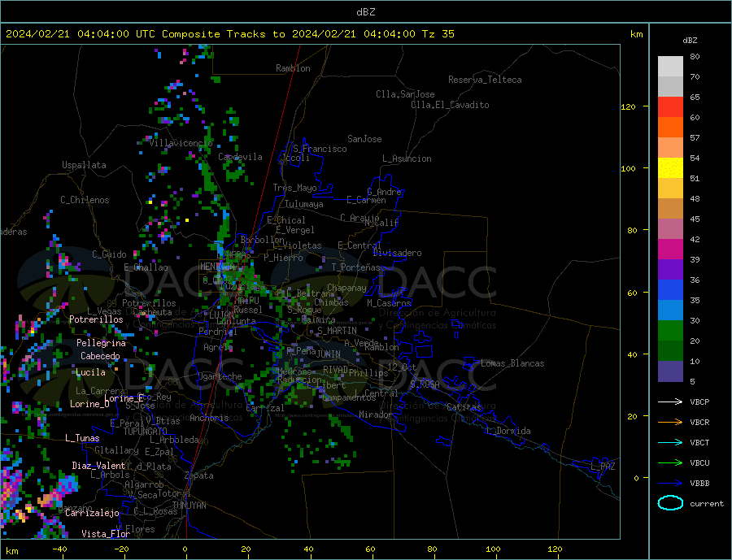Click the TUPUNGATO map label
This screenshot has width=732, height=560.
(x=146, y=432)
